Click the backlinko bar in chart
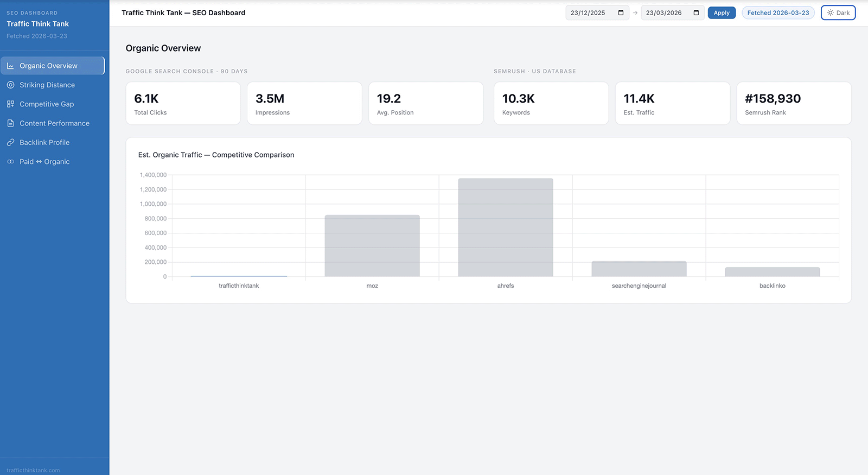Viewport: 868px width, 475px height. coord(773,272)
